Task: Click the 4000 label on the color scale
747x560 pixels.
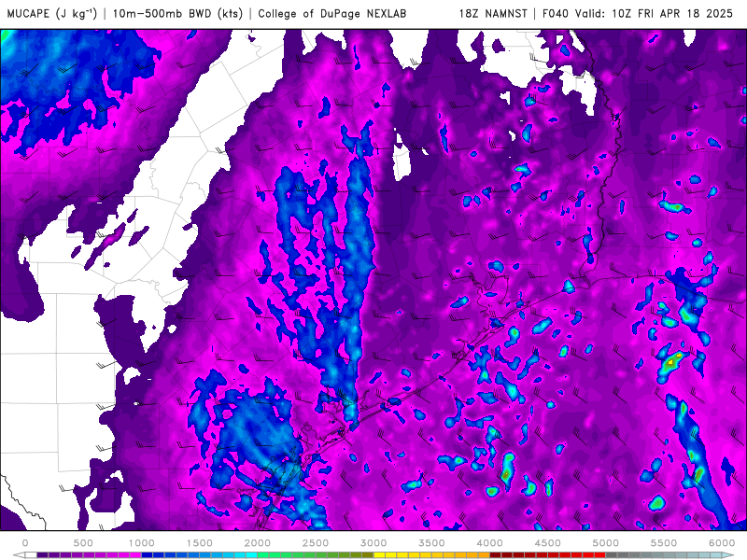Action: (x=489, y=543)
